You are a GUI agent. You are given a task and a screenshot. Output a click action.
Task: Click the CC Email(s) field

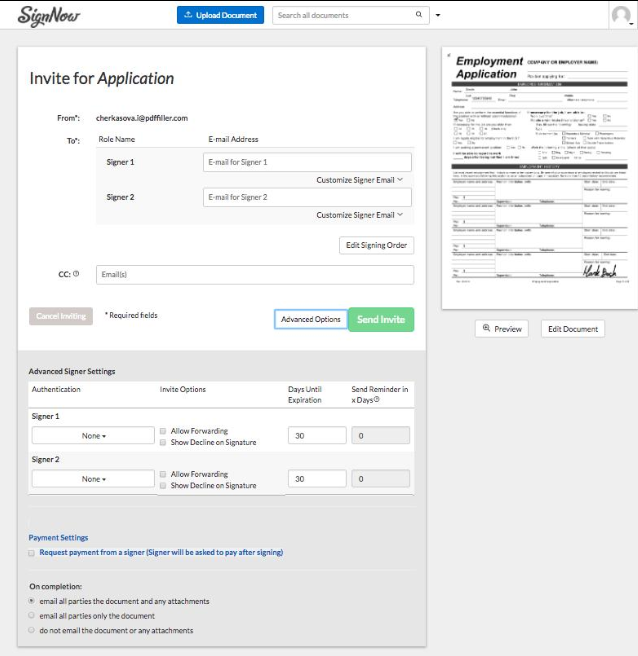pos(255,275)
